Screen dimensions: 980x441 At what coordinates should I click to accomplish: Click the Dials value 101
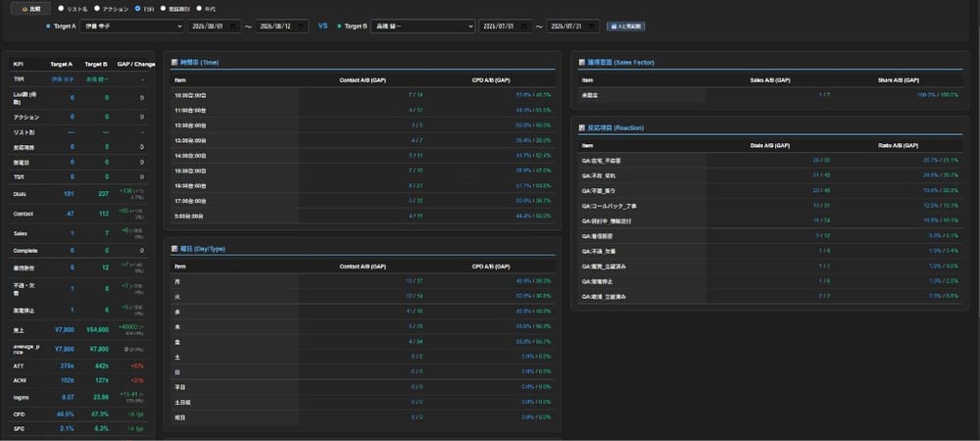click(x=69, y=194)
